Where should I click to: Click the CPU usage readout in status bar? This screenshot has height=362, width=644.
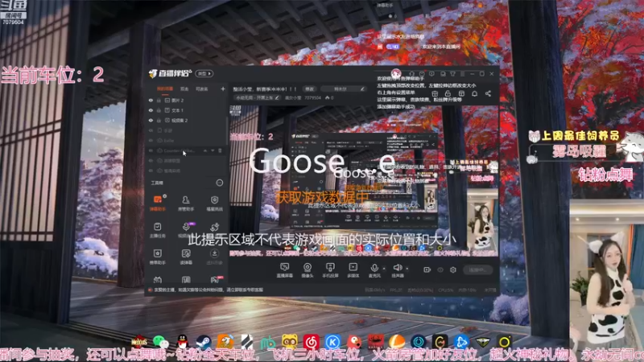click(446, 290)
